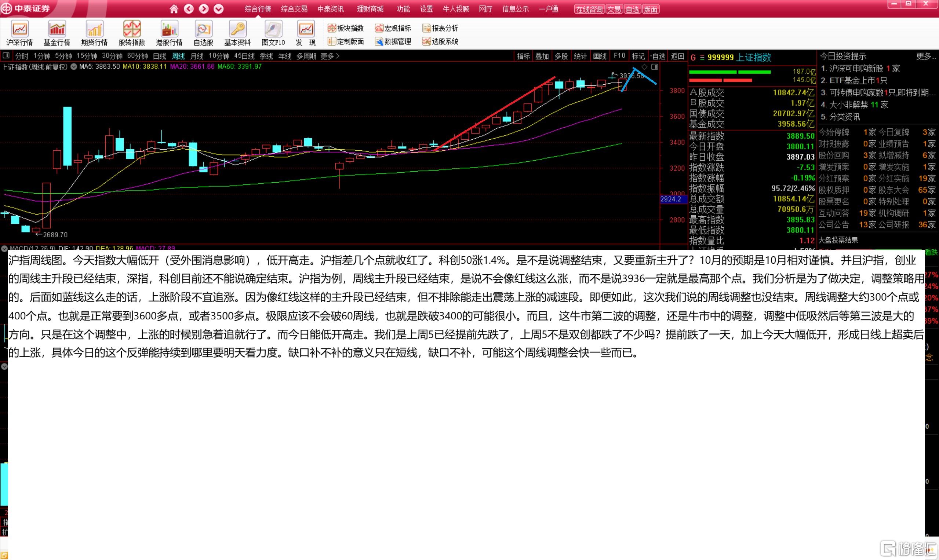
Task: Open the 综合交易 menu
Action: (x=294, y=9)
